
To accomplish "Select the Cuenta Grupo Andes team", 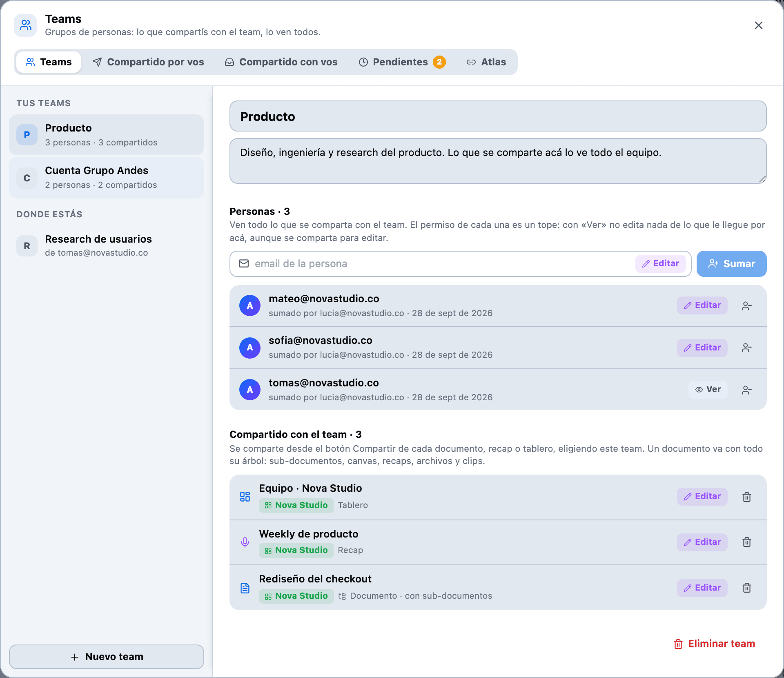I will (x=107, y=178).
